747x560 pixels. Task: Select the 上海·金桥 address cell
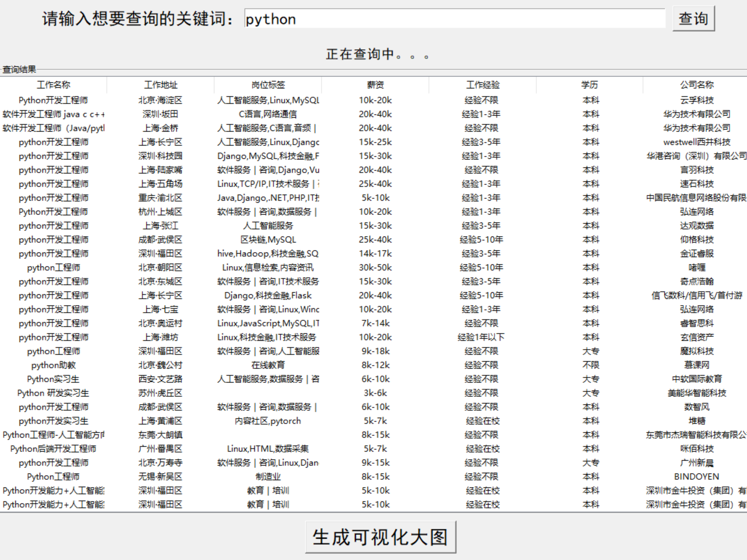coord(160,128)
